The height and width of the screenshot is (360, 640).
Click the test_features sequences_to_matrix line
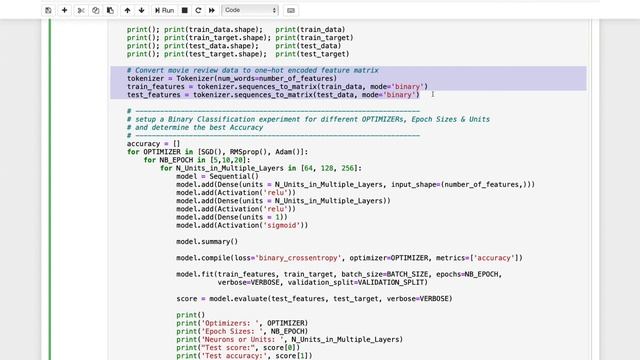coord(273,95)
